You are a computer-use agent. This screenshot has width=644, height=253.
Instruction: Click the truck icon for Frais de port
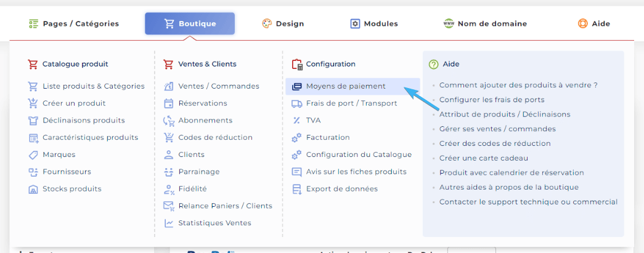click(x=296, y=103)
